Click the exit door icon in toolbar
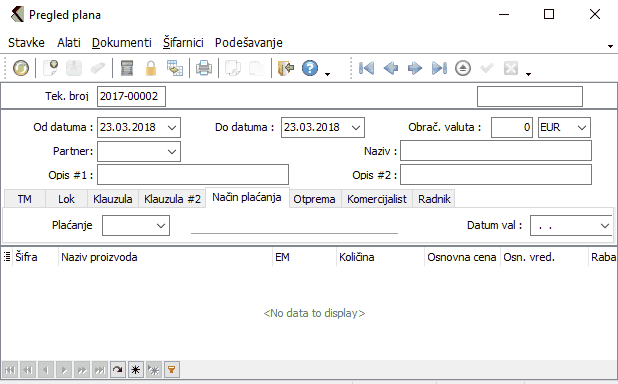 286,68
